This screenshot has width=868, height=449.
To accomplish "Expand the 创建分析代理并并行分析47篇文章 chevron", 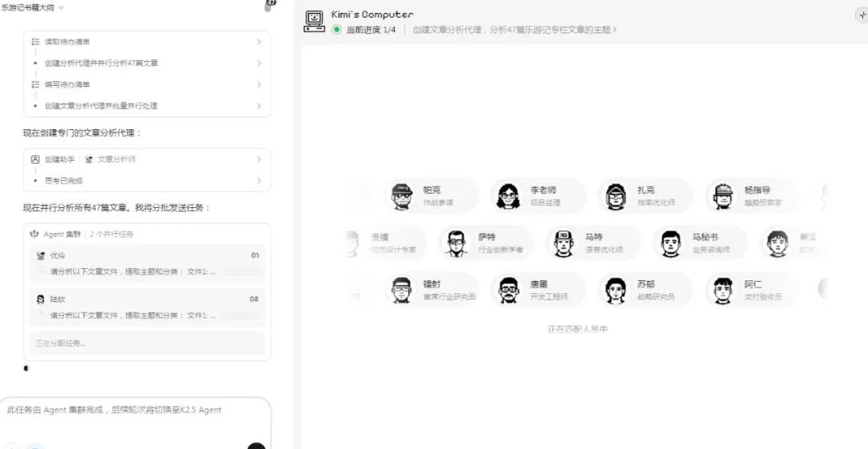I will click(259, 63).
